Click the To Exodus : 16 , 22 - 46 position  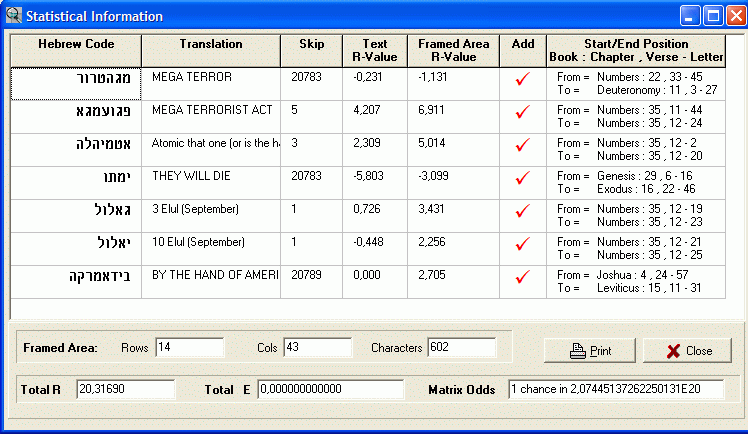coord(626,189)
